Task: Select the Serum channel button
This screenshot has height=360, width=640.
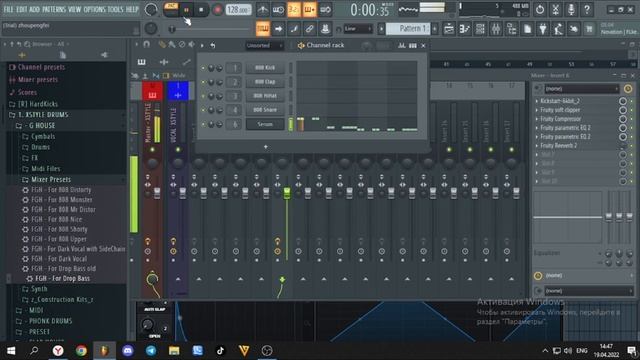Action: tap(265, 124)
